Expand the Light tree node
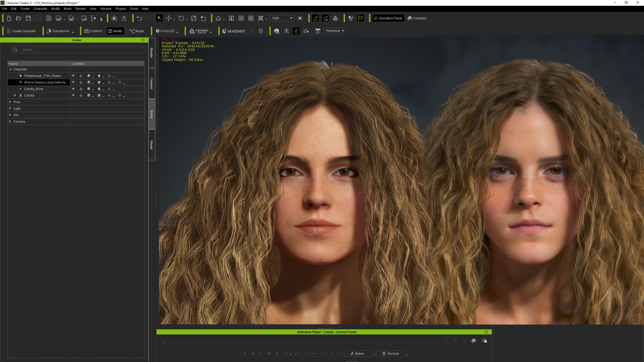The image size is (644, 362). click(x=10, y=108)
